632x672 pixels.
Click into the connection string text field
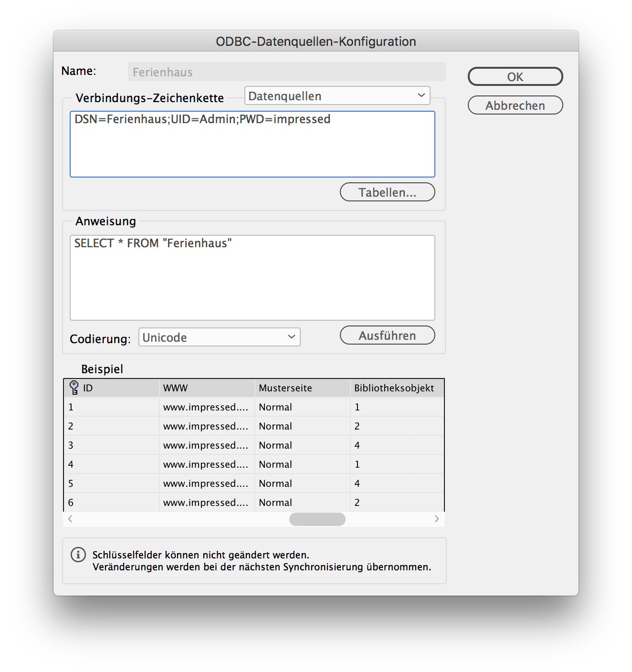click(252, 144)
